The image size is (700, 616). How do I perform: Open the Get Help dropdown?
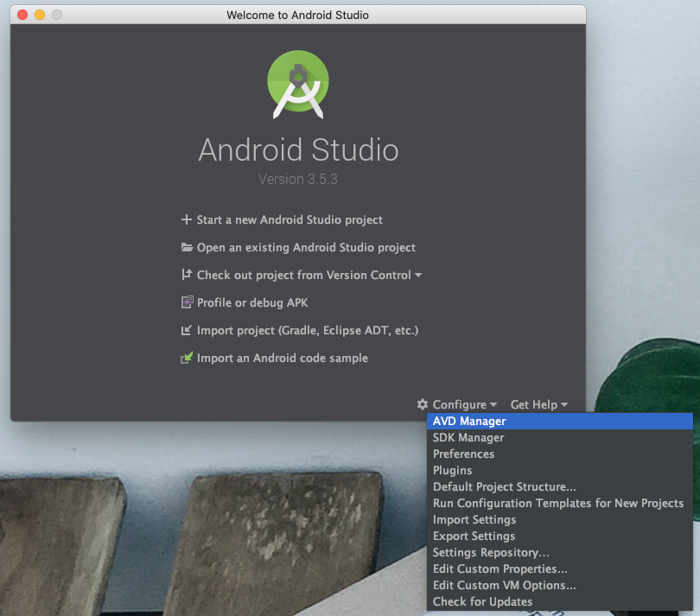coord(539,404)
